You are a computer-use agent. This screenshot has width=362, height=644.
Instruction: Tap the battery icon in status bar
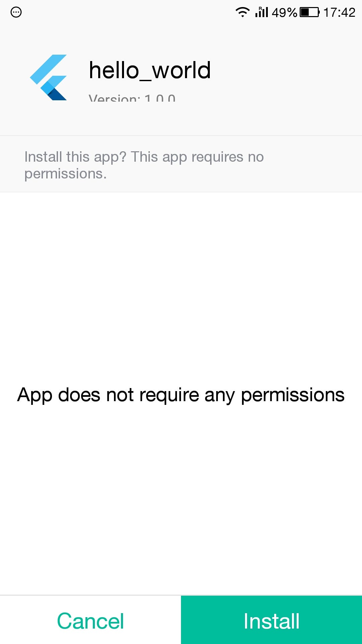[310, 12]
